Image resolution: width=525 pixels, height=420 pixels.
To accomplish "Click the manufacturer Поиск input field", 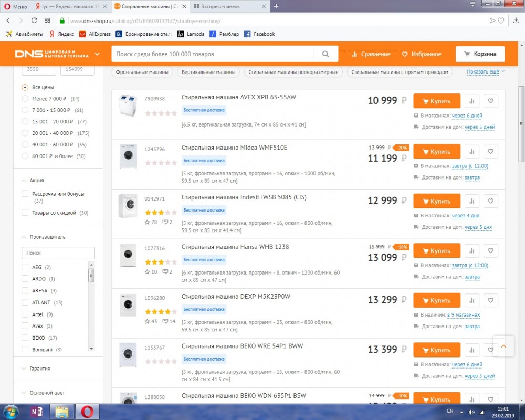I will coord(58,253).
